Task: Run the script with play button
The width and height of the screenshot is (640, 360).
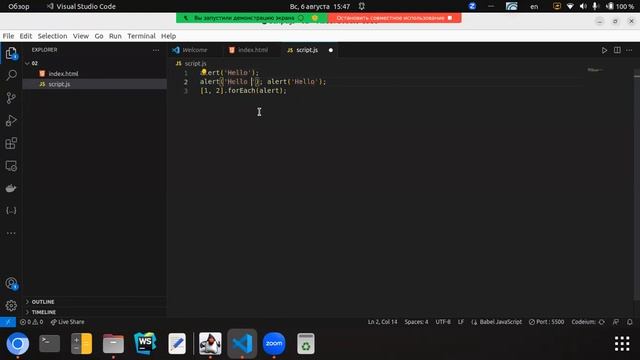Action: coord(604,50)
